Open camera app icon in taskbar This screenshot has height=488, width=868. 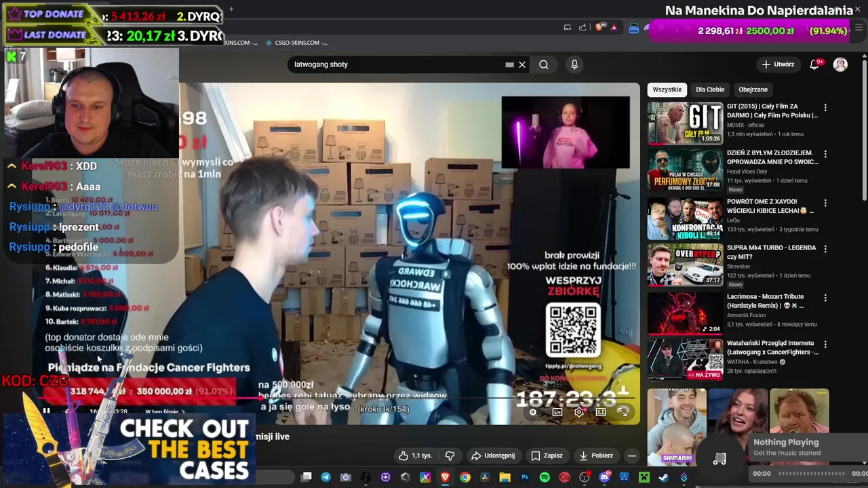(345, 477)
